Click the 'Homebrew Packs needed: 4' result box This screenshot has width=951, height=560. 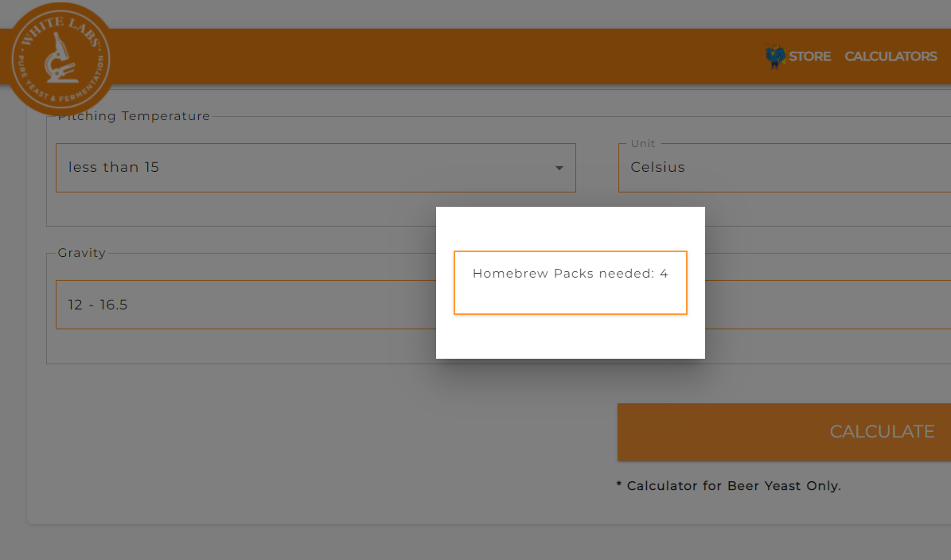click(x=570, y=282)
